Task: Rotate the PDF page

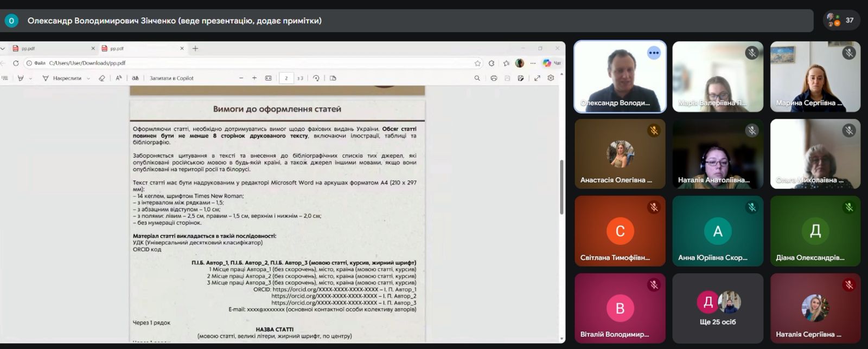Action: point(316,78)
